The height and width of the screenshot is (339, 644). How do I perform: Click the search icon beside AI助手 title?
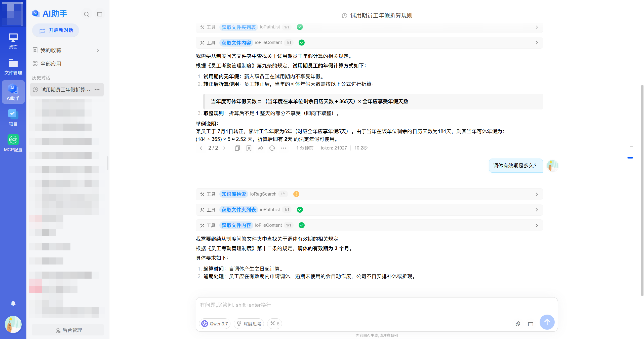click(87, 14)
